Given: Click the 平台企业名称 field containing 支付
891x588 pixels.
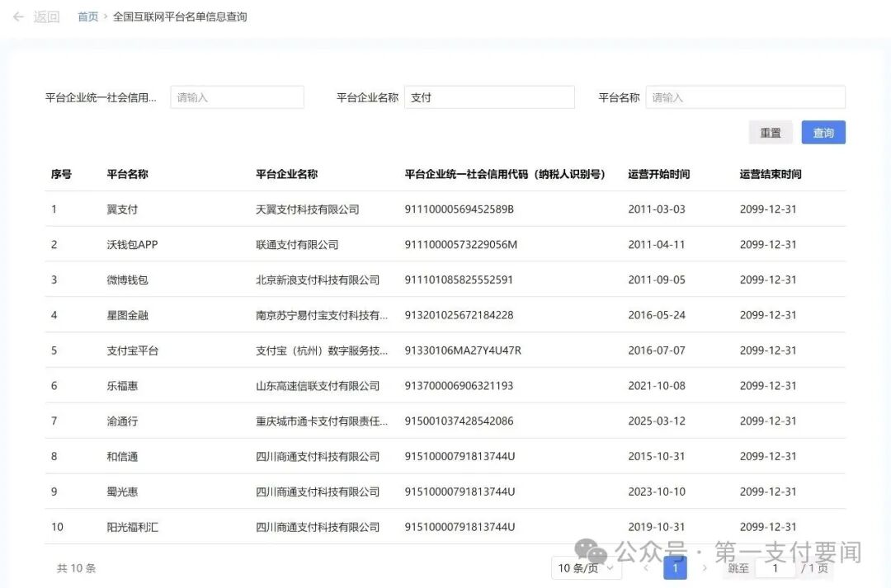Looking at the screenshot, I should (x=490, y=96).
